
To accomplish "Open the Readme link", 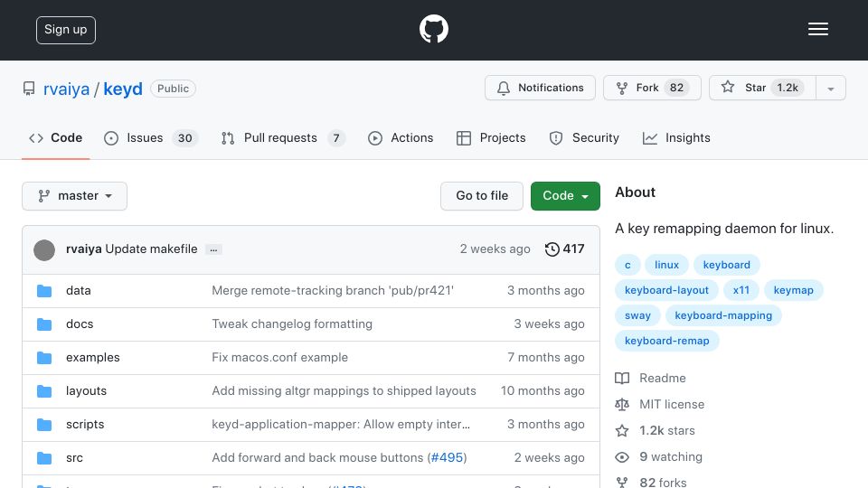I will (x=650, y=379).
